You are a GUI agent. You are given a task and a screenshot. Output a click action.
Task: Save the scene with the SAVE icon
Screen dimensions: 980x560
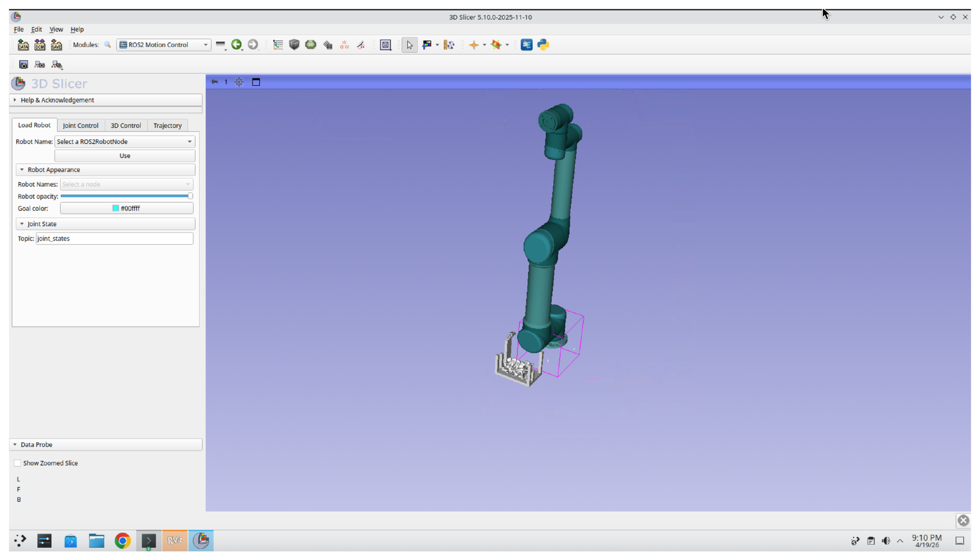pos(56,45)
